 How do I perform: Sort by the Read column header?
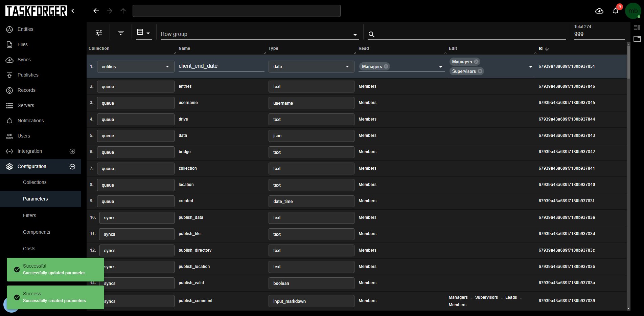[364, 48]
